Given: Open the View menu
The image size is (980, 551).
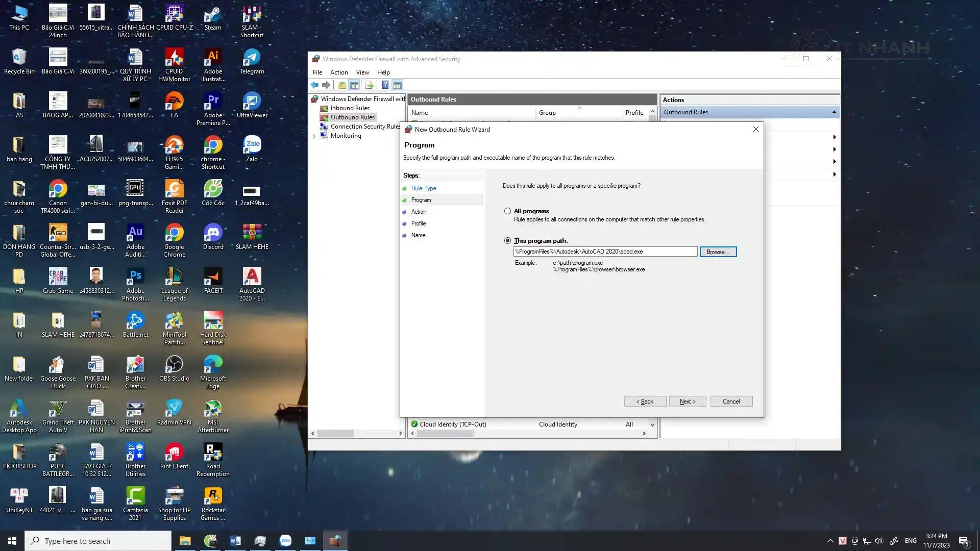Looking at the screenshot, I should tap(362, 72).
